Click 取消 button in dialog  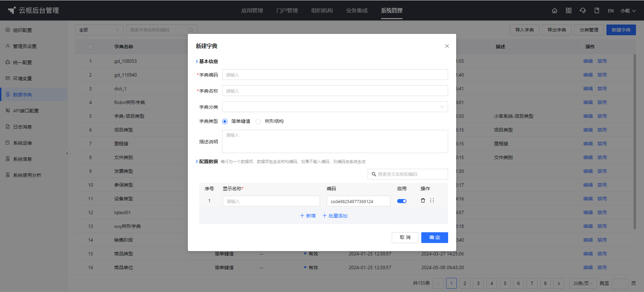coord(405,237)
